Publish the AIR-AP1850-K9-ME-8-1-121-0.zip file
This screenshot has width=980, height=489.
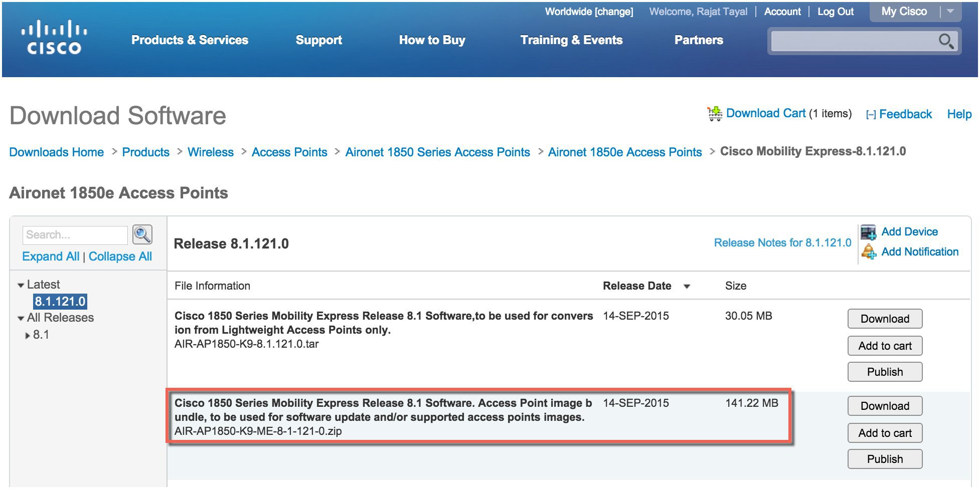click(885, 459)
